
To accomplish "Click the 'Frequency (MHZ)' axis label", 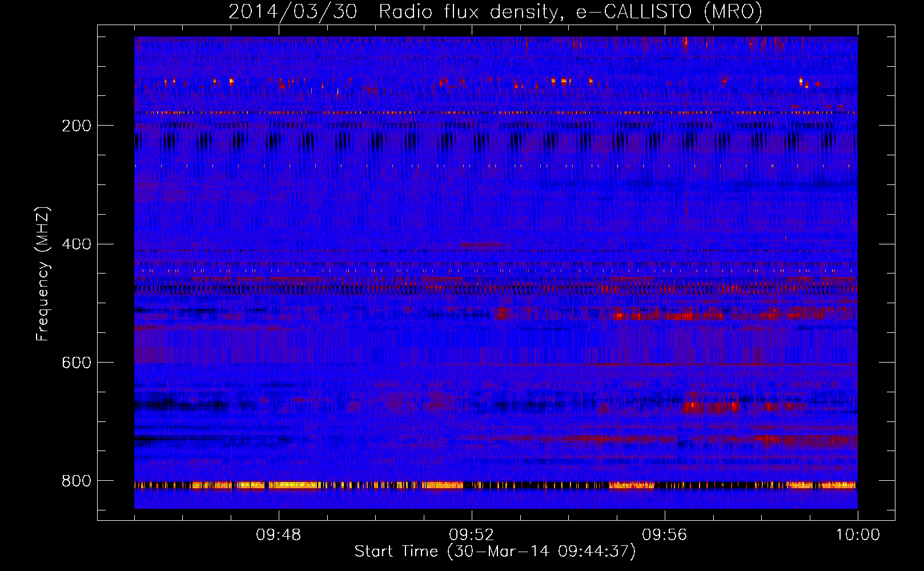I will pos(42,274).
